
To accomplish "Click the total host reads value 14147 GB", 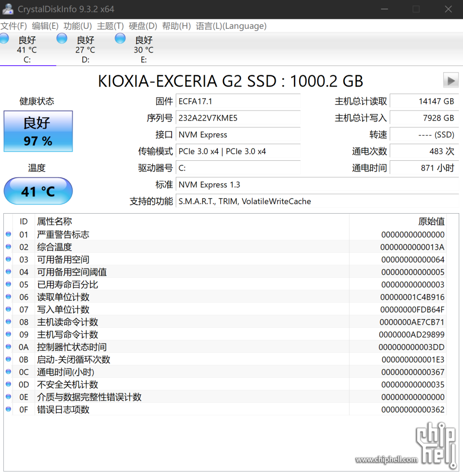I will pyautogui.click(x=424, y=102).
